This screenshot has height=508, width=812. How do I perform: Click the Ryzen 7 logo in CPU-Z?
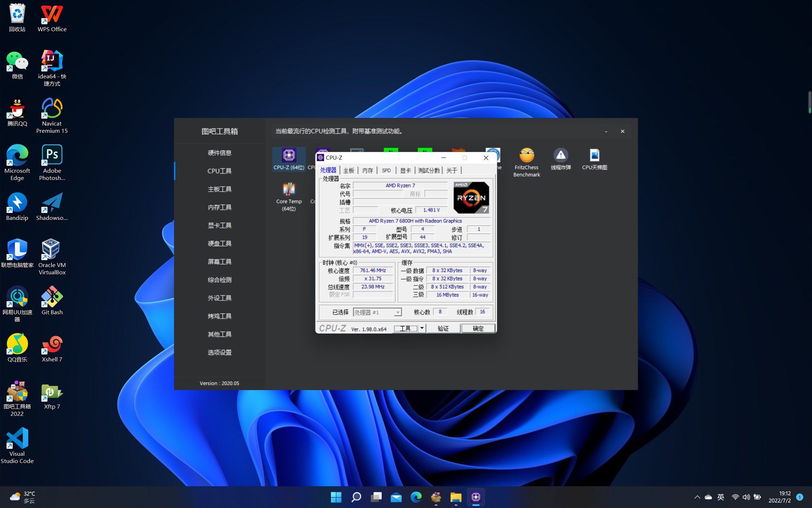click(471, 198)
